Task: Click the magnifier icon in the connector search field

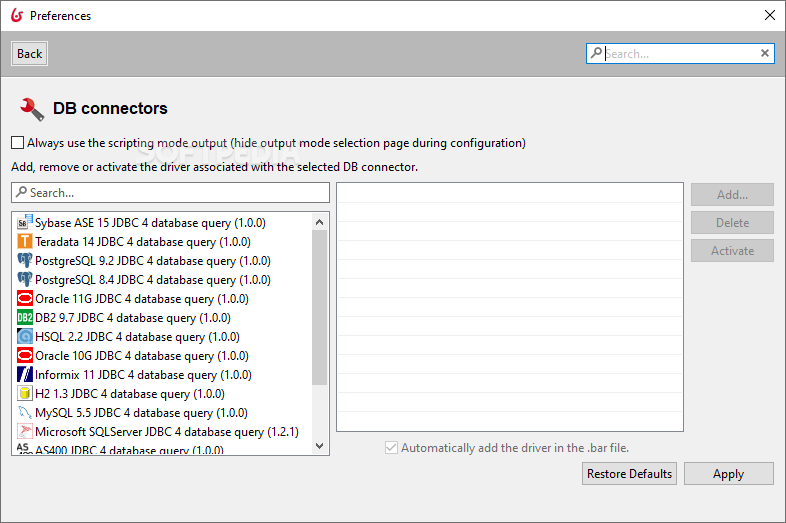Action: (21, 192)
